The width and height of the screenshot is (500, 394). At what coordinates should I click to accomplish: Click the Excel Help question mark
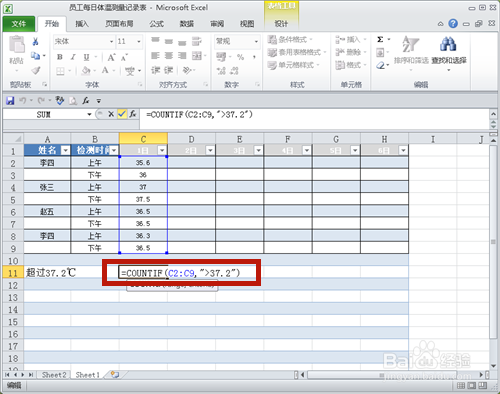click(453, 24)
